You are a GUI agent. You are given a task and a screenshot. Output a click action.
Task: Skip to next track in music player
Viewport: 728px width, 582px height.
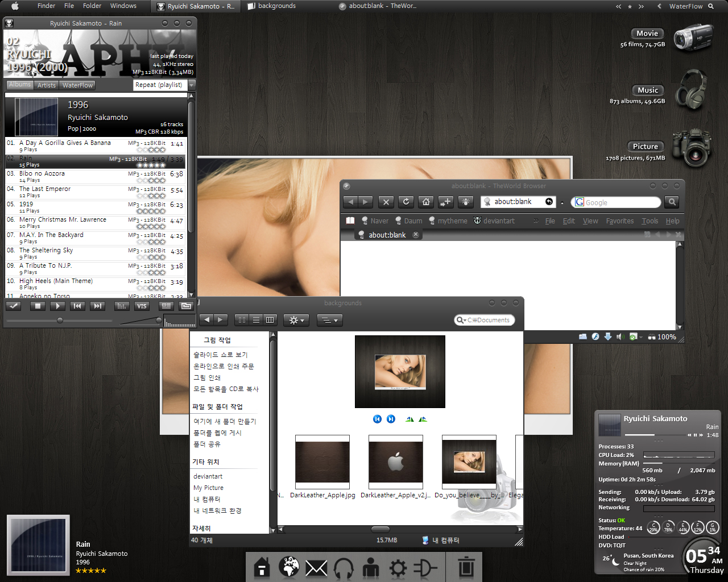coord(97,306)
